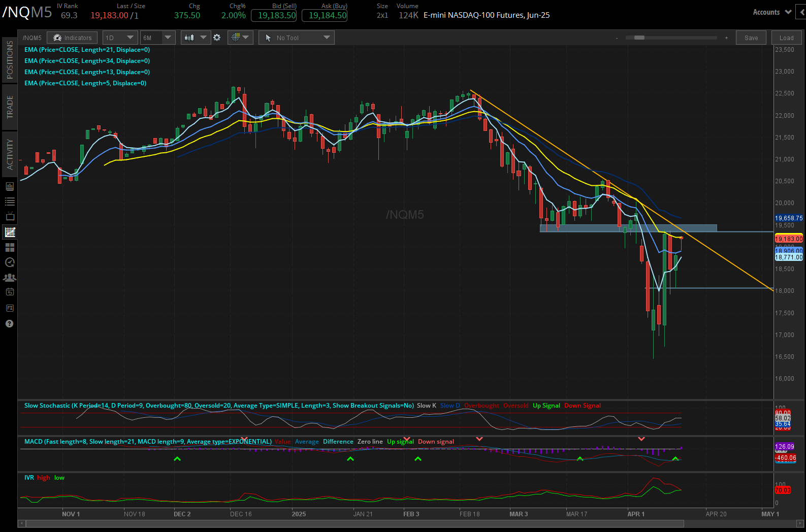Viewport: 806px width, 532px height.
Task: Open the help question mark icon
Action: pyautogui.click(x=9, y=323)
